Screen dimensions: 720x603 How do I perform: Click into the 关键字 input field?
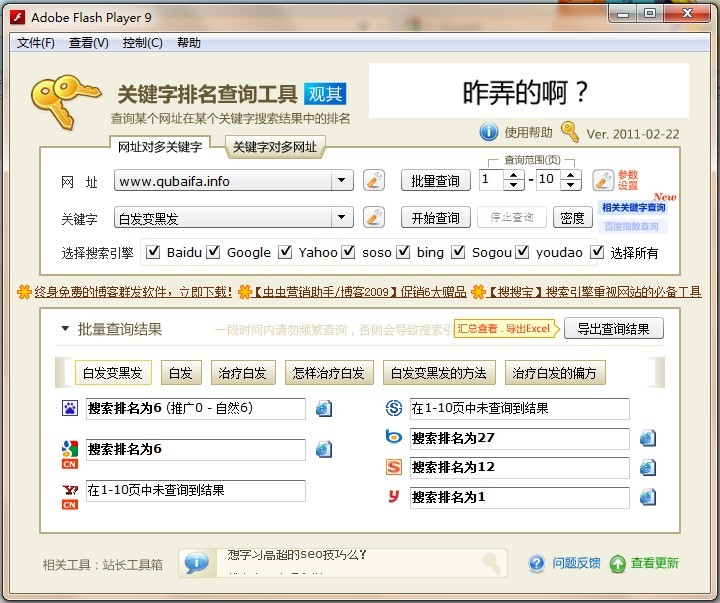223,218
